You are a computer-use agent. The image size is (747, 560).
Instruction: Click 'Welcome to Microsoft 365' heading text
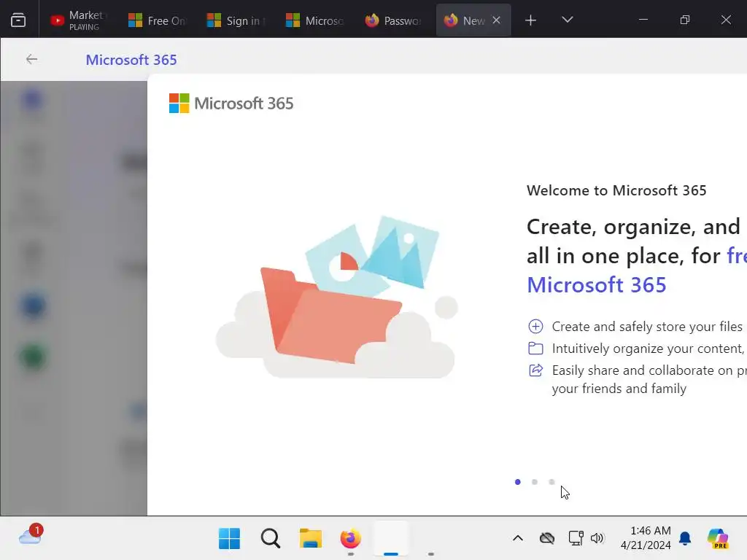tap(616, 190)
